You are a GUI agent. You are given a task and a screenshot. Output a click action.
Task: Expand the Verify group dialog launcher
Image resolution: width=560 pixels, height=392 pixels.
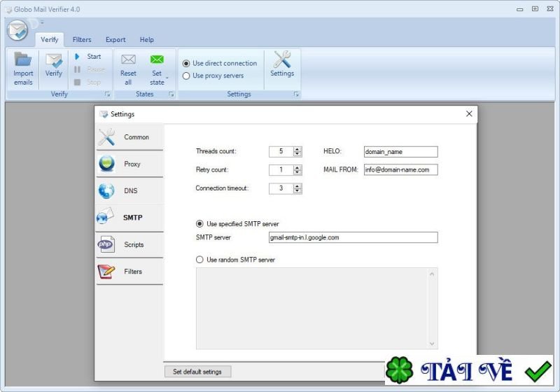point(107,94)
